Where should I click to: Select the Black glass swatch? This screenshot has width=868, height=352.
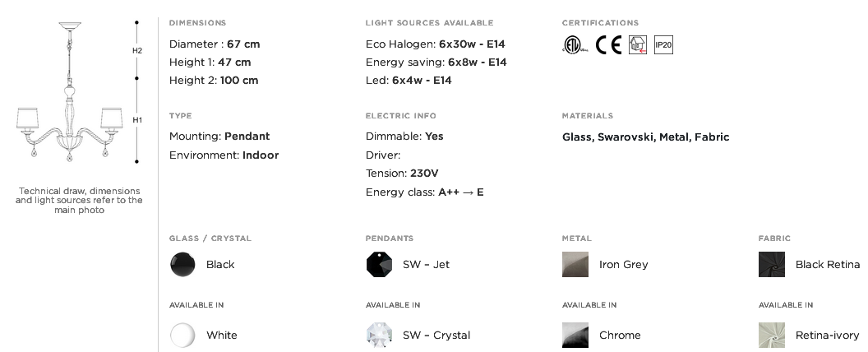click(182, 265)
